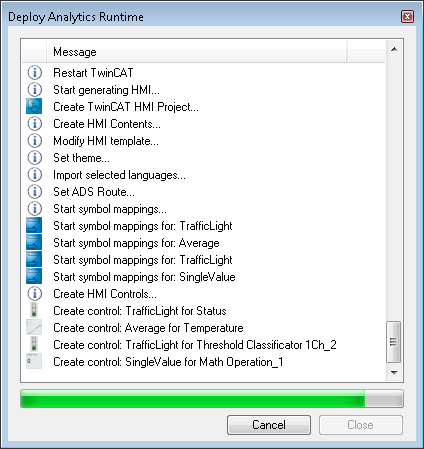Click the HMI project icon beside Create TwinCAT HMI Project
Viewport: 424px width, 449px height.
[x=34, y=107]
